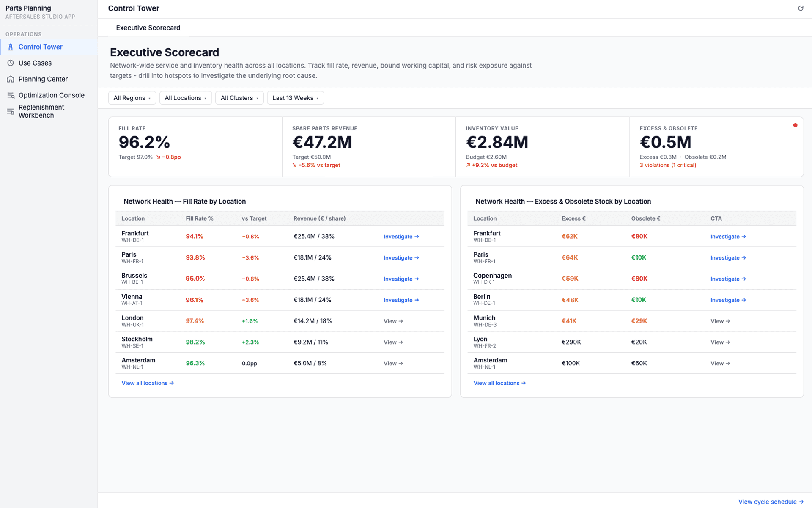812x508 pixels.
Task: Click View all locations under Fill Rate table
Action: coord(148,383)
